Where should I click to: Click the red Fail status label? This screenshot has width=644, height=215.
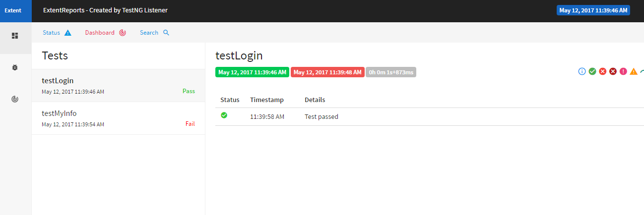pos(190,124)
